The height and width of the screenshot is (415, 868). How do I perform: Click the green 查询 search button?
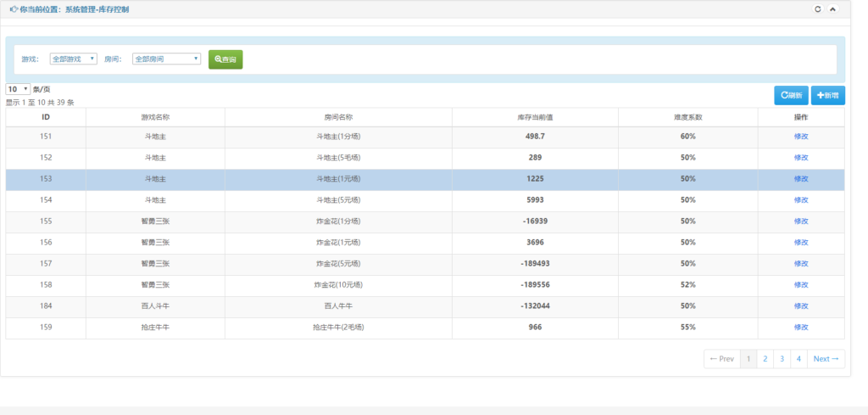click(x=225, y=59)
